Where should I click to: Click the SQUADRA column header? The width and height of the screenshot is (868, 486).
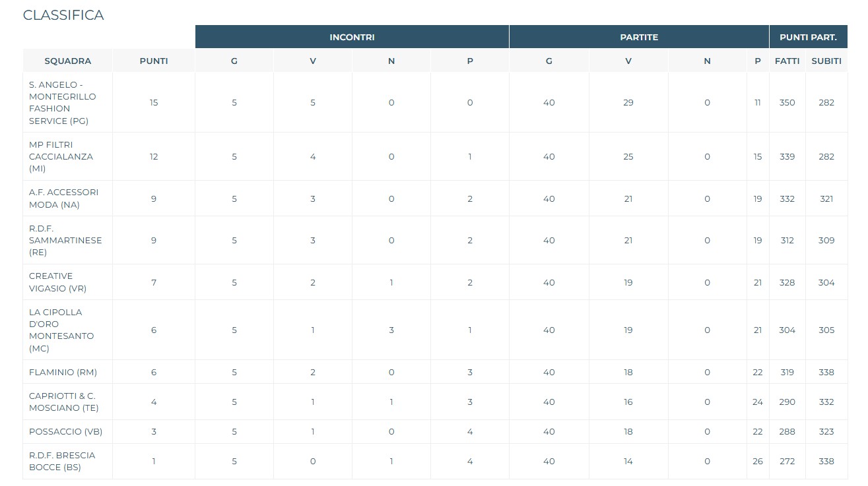[67, 61]
